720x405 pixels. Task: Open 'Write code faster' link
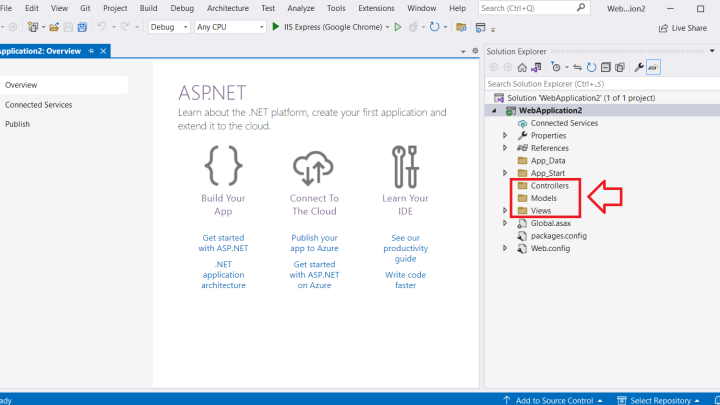[x=405, y=280]
